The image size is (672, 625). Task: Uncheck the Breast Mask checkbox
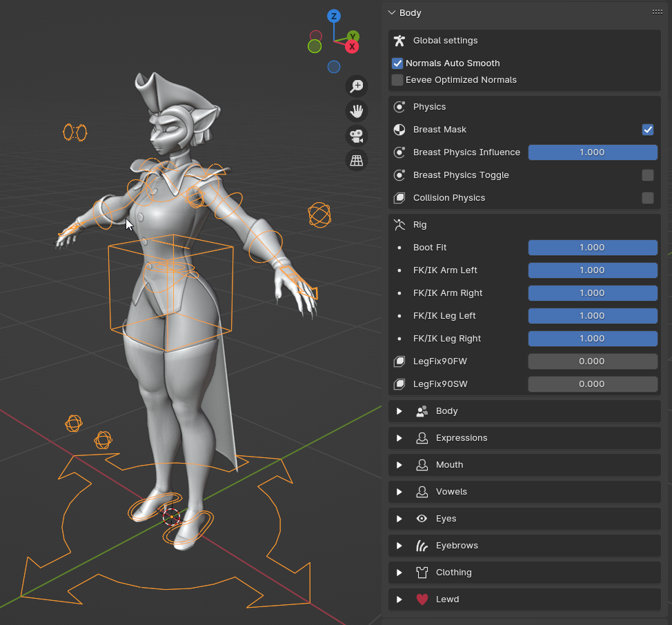coord(648,130)
